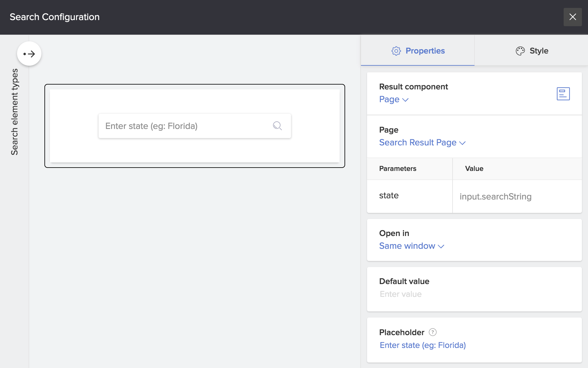Expand the Search element types panel arrow

pyautogui.click(x=29, y=54)
